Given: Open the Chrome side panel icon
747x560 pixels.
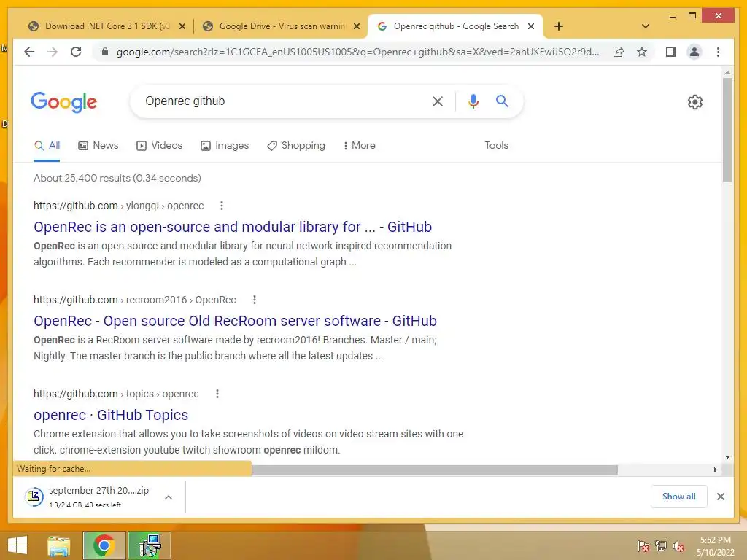Looking at the screenshot, I should tap(671, 52).
